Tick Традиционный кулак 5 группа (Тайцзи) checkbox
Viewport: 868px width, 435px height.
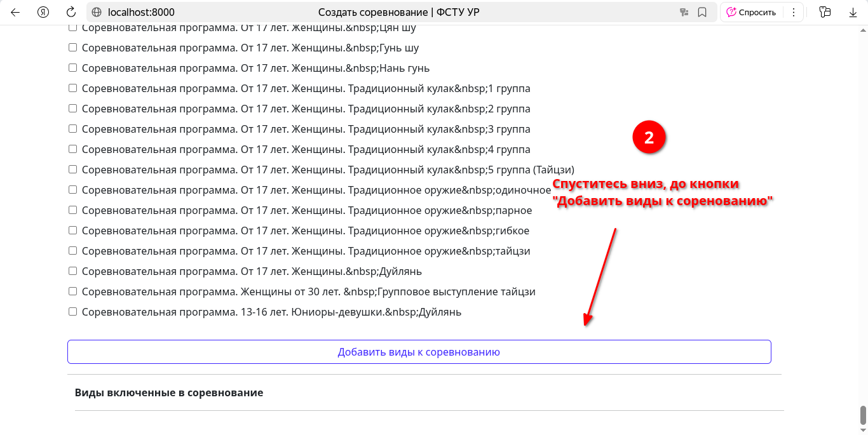72,170
